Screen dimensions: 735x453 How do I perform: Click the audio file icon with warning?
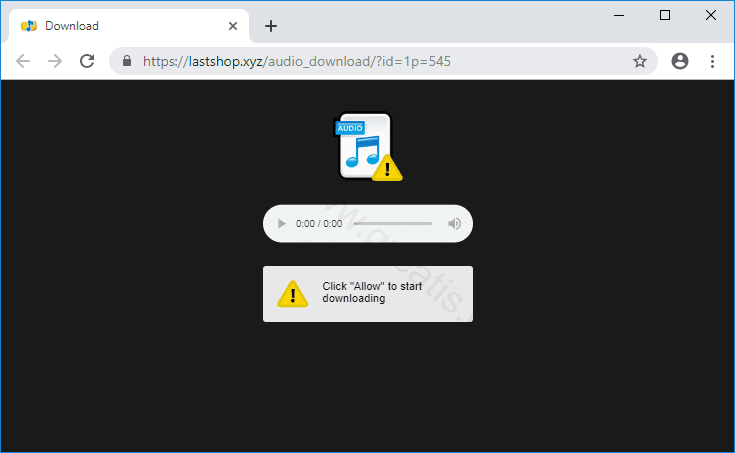tap(367, 147)
